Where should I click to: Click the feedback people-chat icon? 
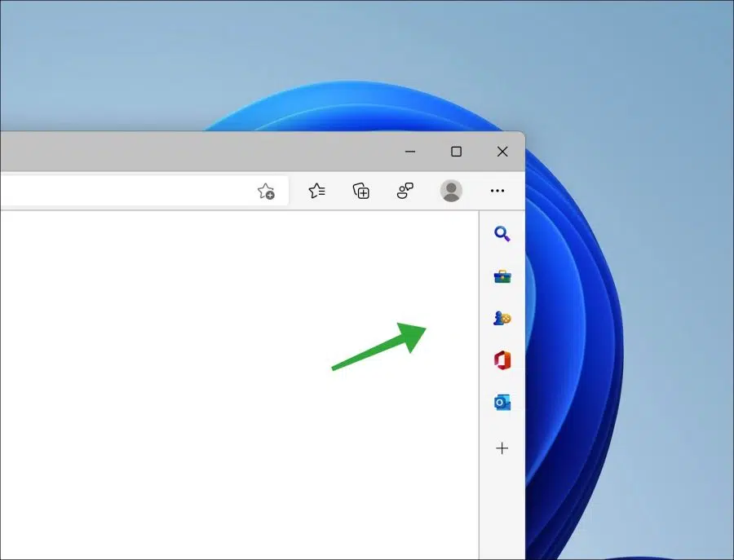click(x=405, y=191)
